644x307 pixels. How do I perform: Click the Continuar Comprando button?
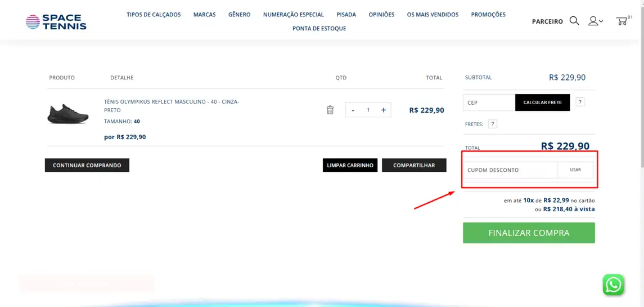(x=87, y=165)
